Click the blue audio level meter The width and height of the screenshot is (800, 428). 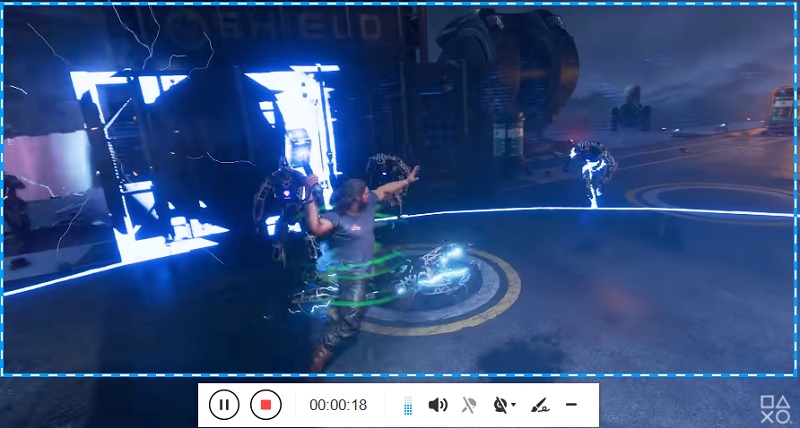(408, 405)
